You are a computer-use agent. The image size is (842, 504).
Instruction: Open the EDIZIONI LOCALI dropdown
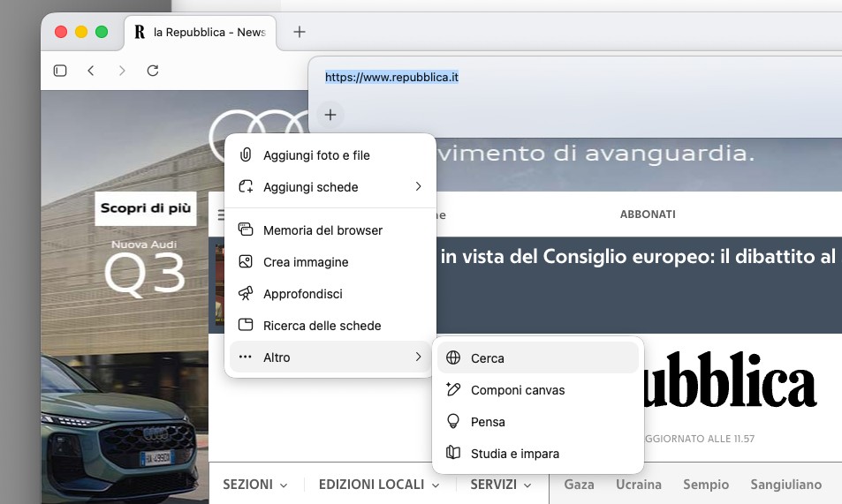(x=378, y=485)
